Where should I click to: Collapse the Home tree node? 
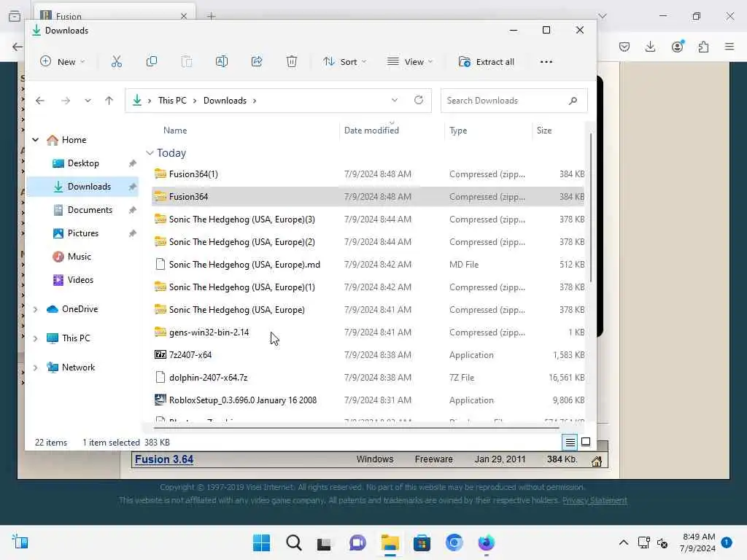click(35, 139)
